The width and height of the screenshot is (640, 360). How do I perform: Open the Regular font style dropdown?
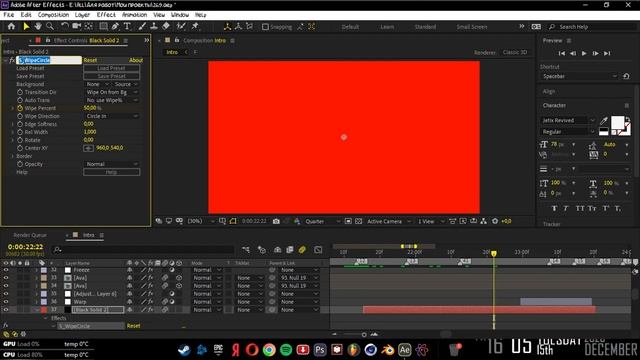click(x=568, y=132)
